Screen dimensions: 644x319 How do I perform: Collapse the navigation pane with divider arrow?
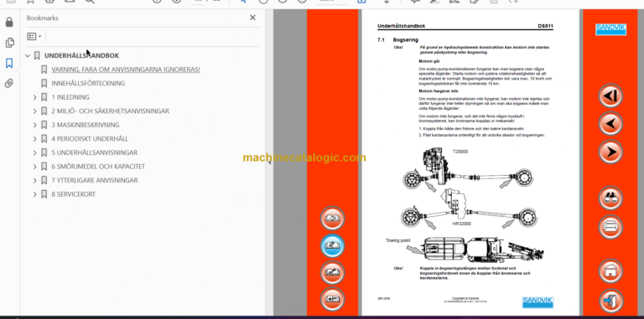(269, 162)
